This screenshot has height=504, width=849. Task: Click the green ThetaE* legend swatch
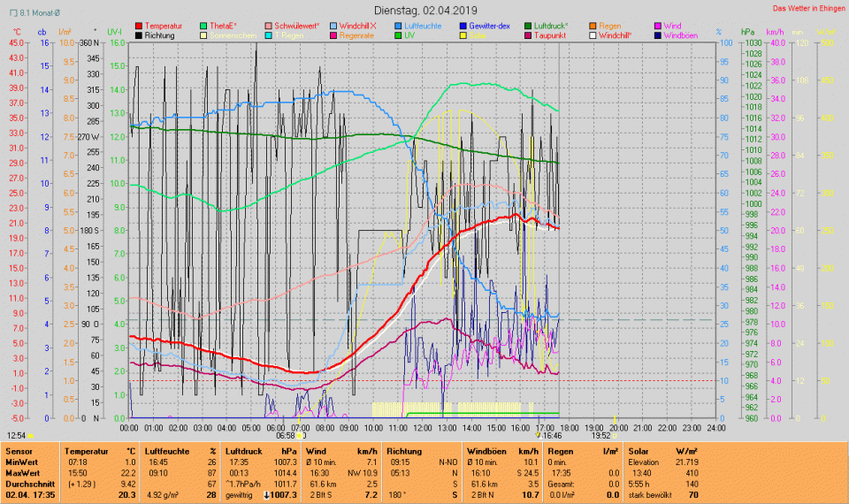205,26
